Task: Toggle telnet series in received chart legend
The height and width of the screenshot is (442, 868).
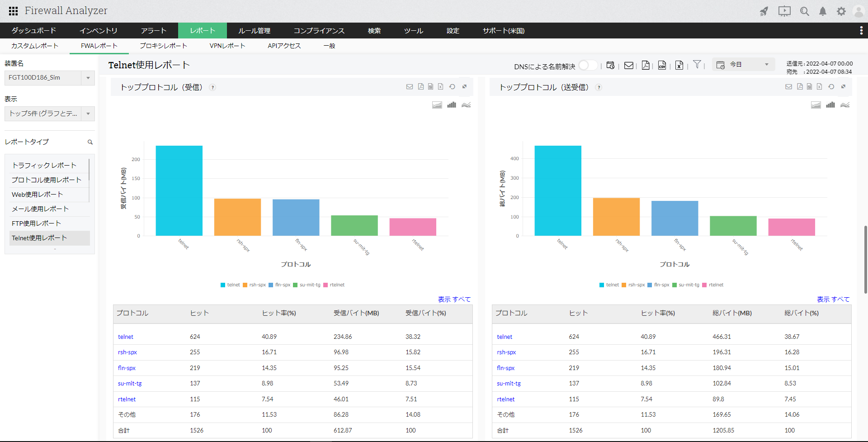Action: click(x=230, y=285)
